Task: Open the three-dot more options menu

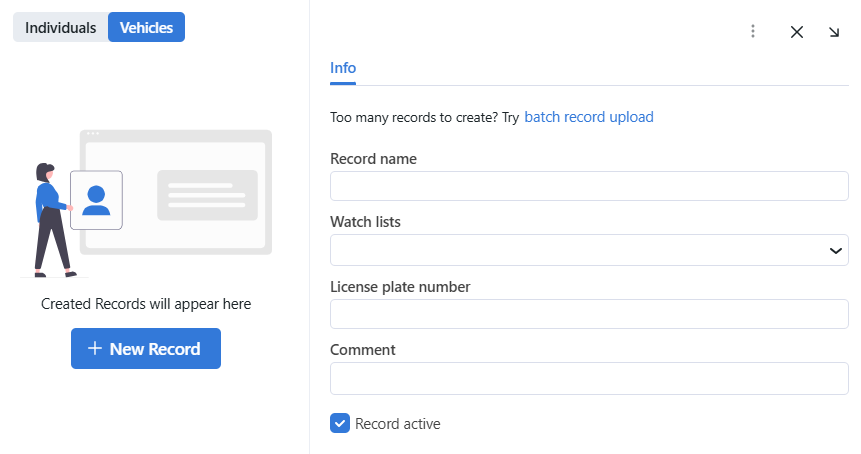Action: click(x=753, y=31)
